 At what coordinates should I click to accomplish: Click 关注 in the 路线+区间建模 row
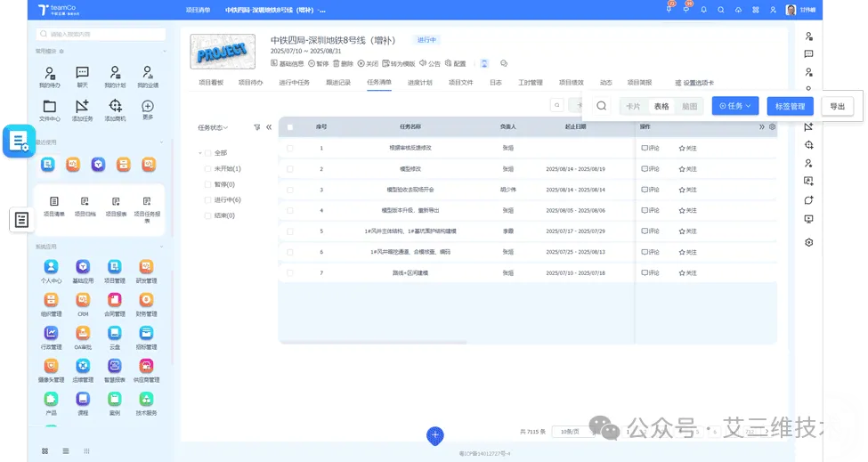click(687, 272)
